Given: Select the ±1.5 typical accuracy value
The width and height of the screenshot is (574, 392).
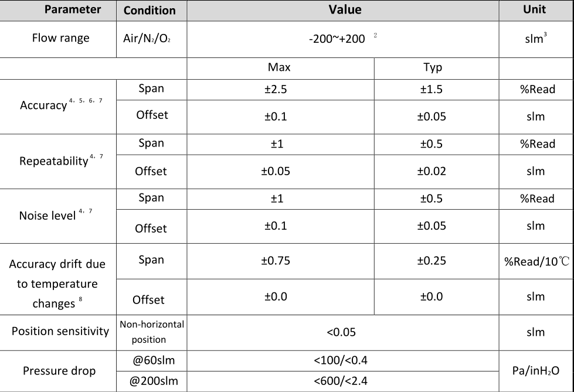Looking at the screenshot, I should (x=431, y=90).
